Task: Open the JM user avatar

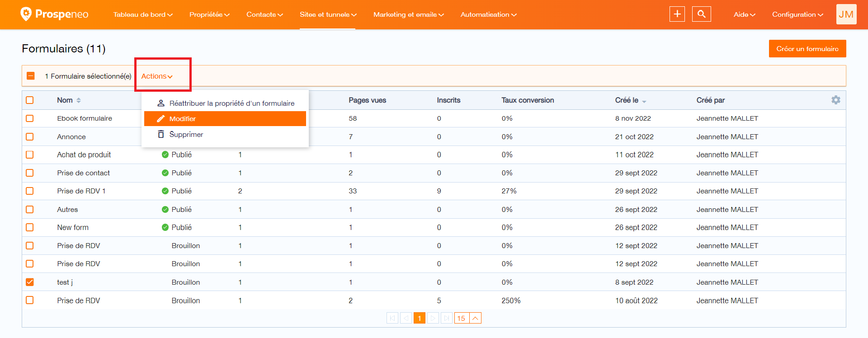Action: [846, 14]
